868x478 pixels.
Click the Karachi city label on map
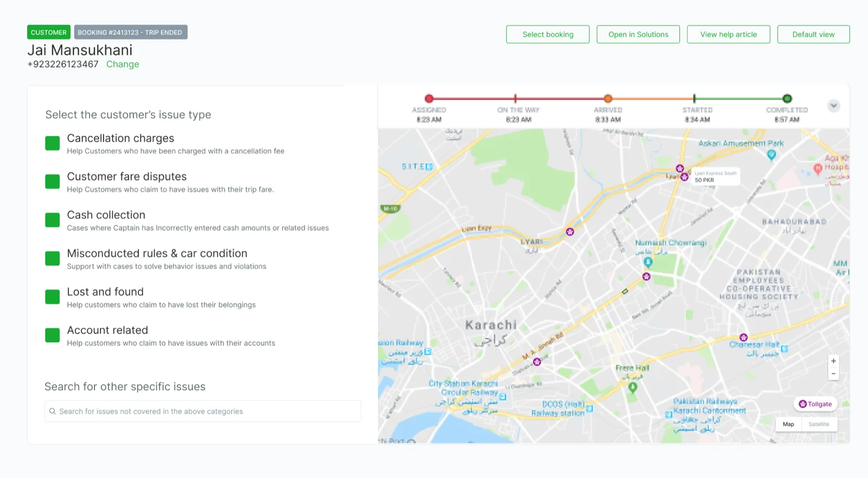point(491,325)
